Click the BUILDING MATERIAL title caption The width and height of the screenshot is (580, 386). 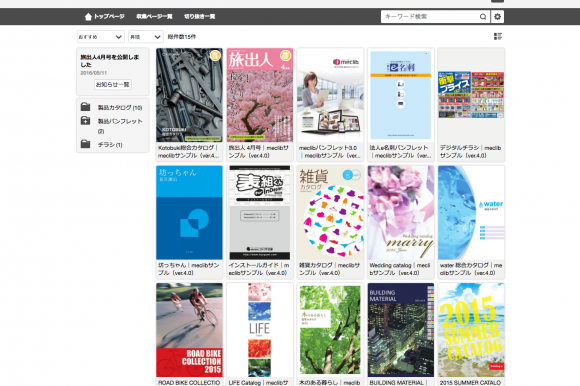point(398,382)
